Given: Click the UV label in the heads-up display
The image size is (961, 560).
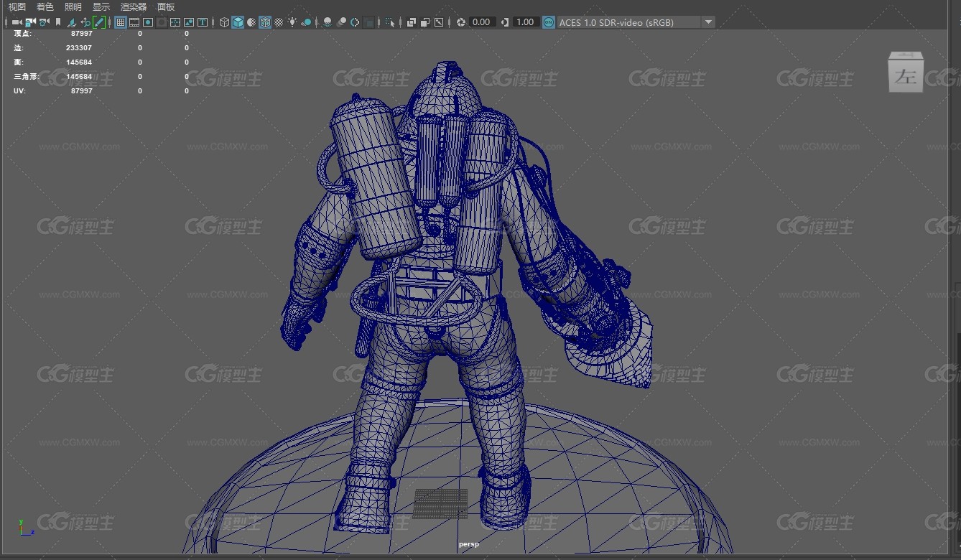Looking at the screenshot, I should click(x=19, y=91).
